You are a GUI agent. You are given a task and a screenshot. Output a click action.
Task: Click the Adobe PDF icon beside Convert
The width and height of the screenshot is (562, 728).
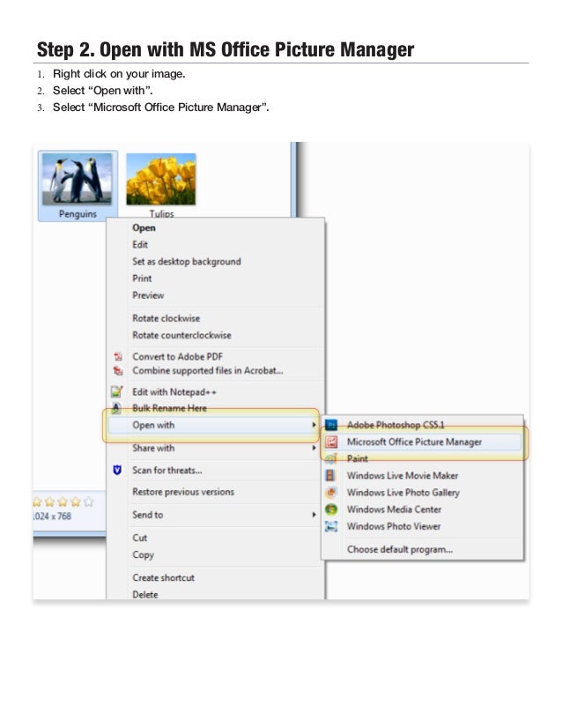click(x=118, y=357)
